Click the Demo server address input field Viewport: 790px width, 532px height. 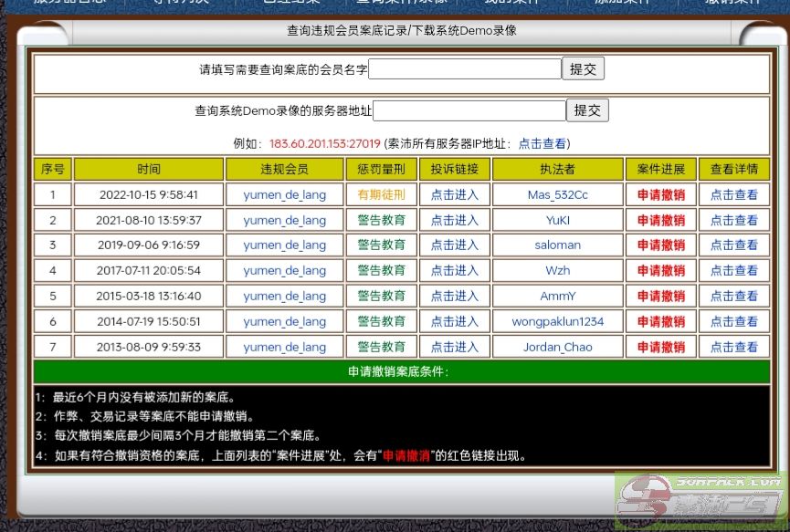[x=469, y=110]
